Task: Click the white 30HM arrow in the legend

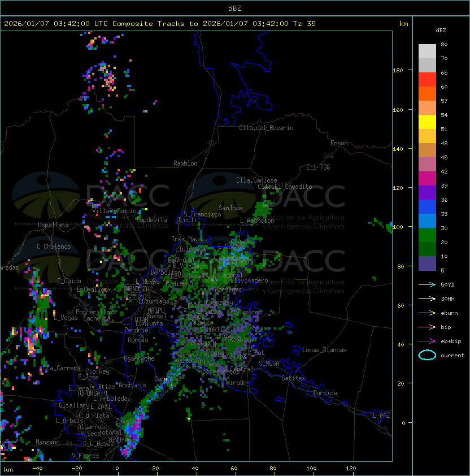Action: (427, 298)
